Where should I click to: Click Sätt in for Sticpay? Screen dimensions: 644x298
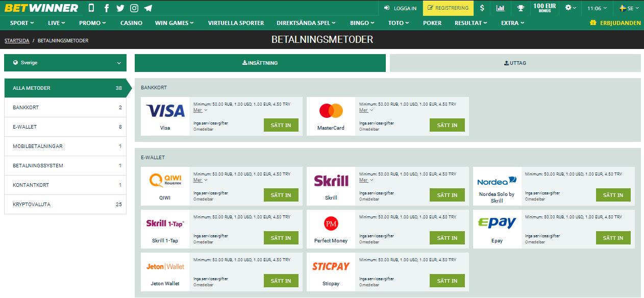click(447, 281)
